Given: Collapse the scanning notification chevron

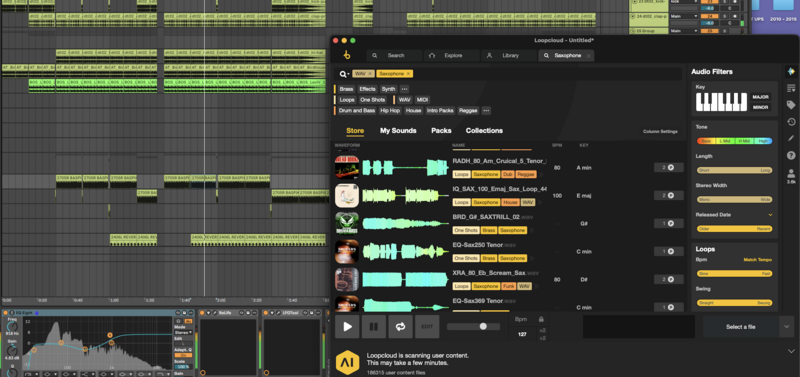Looking at the screenshot, I should tap(791, 351).
